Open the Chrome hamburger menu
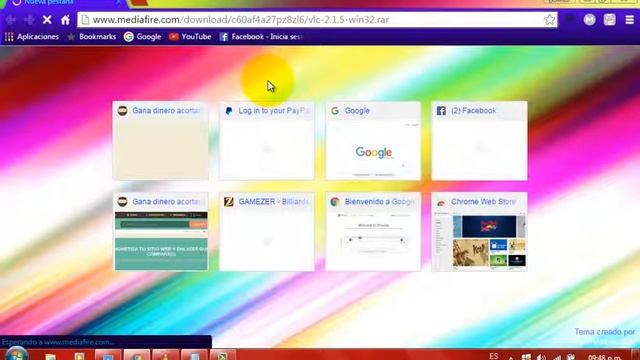 pos(629,20)
